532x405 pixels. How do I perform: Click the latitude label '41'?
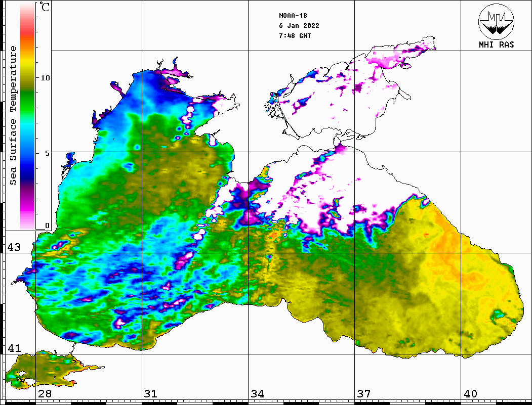point(14,348)
